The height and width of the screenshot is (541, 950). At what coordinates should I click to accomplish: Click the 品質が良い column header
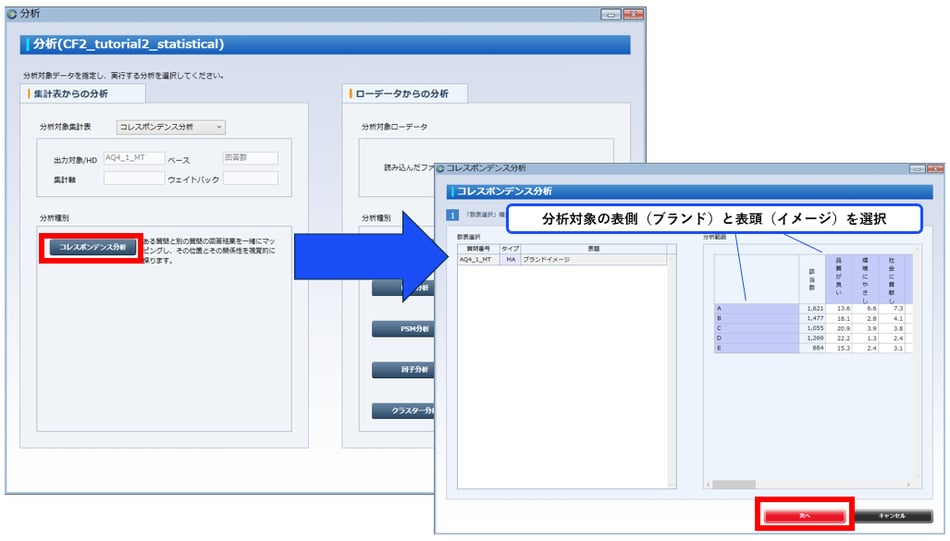[839, 279]
